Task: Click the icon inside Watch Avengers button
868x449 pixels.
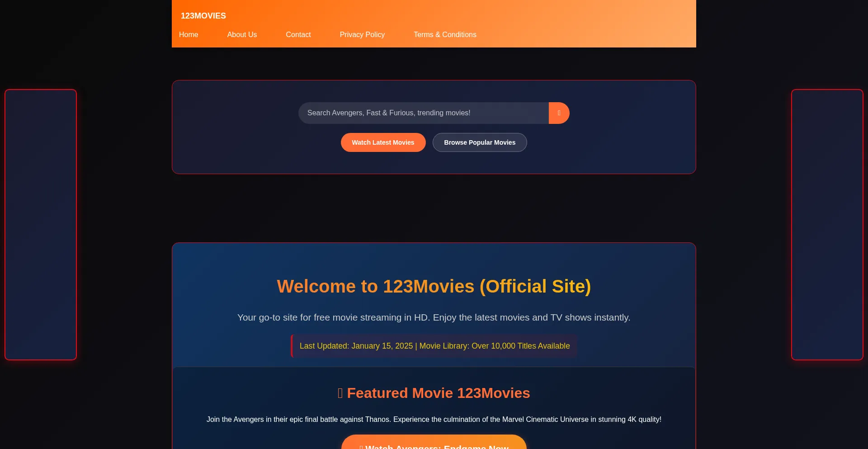Action: click(x=361, y=446)
